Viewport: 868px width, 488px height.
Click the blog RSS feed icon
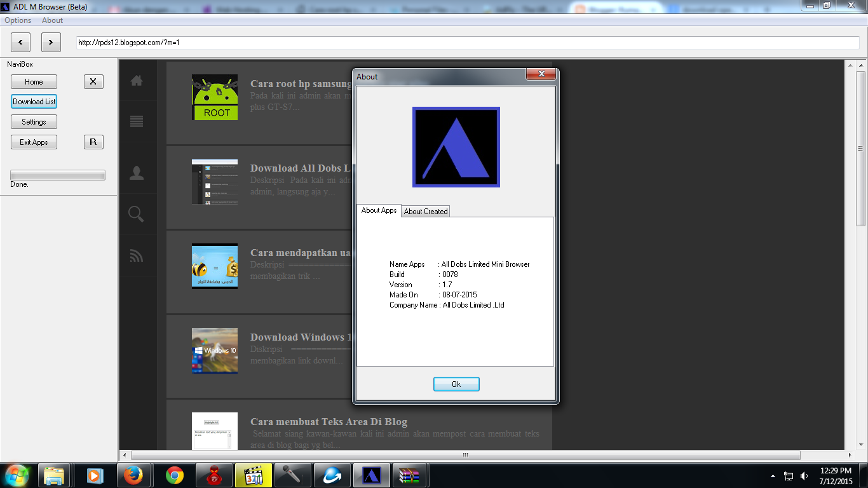[137, 255]
